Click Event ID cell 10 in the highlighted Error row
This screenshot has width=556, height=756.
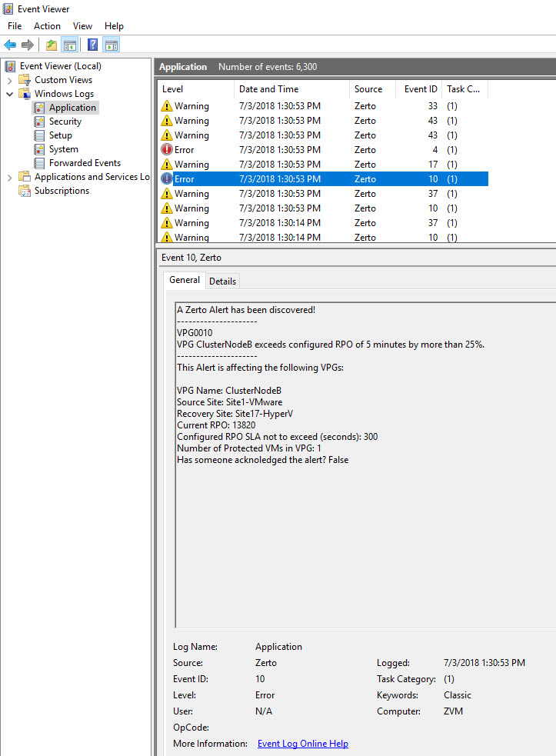433,179
